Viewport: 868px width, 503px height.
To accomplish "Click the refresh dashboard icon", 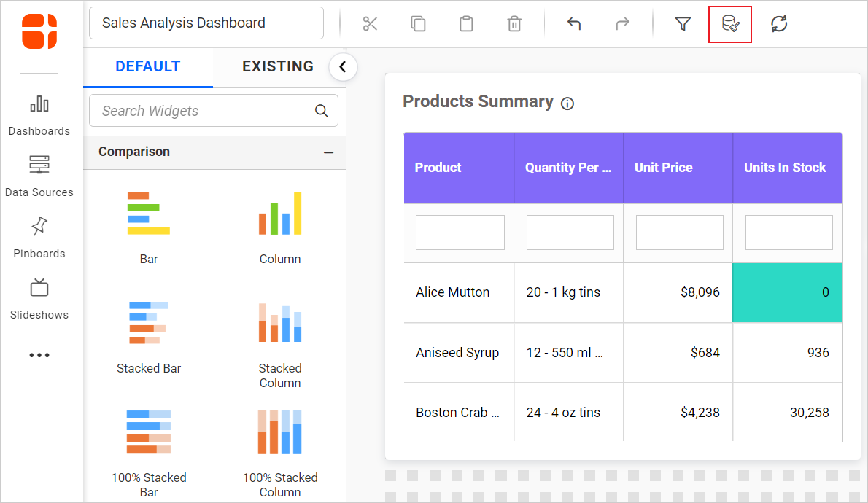I will 779,24.
